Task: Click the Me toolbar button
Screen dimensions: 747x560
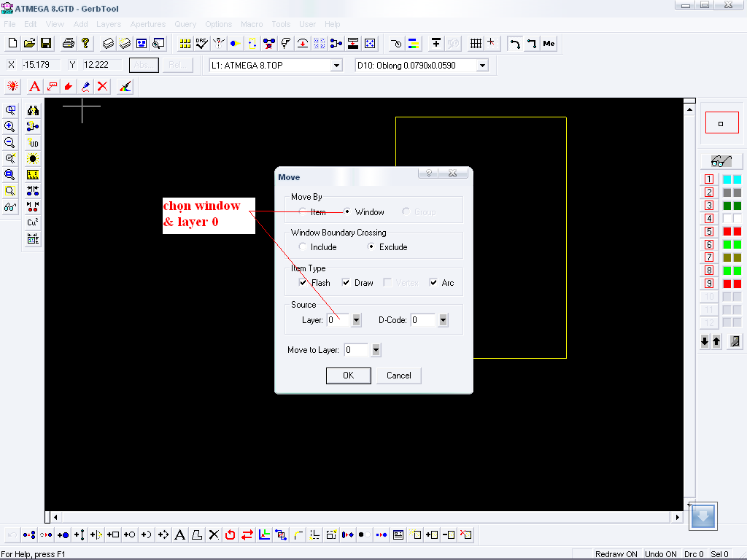Action: point(549,43)
